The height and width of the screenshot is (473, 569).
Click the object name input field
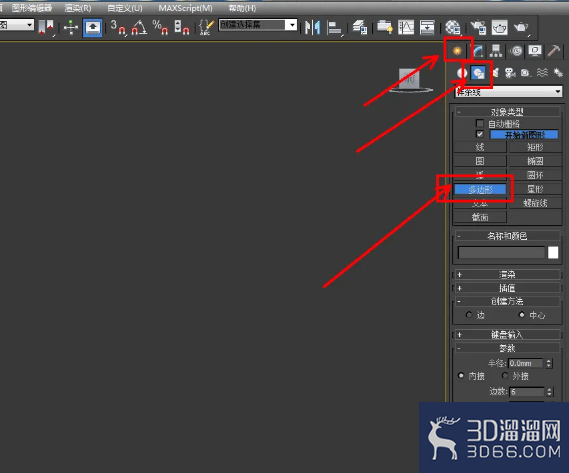tap(502, 253)
